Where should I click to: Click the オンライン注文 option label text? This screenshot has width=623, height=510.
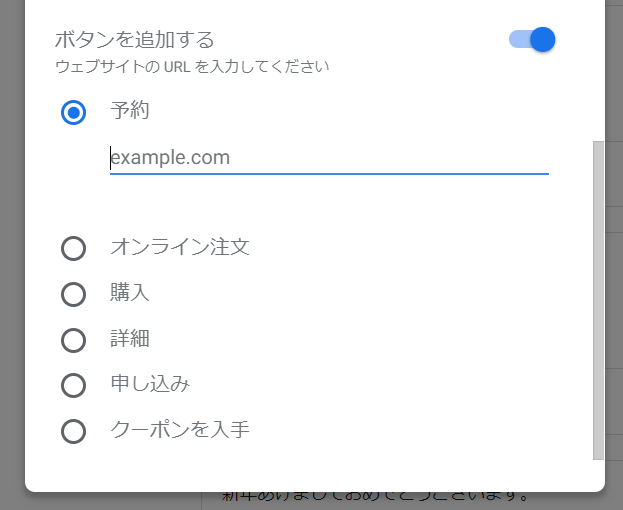tap(180, 247)
